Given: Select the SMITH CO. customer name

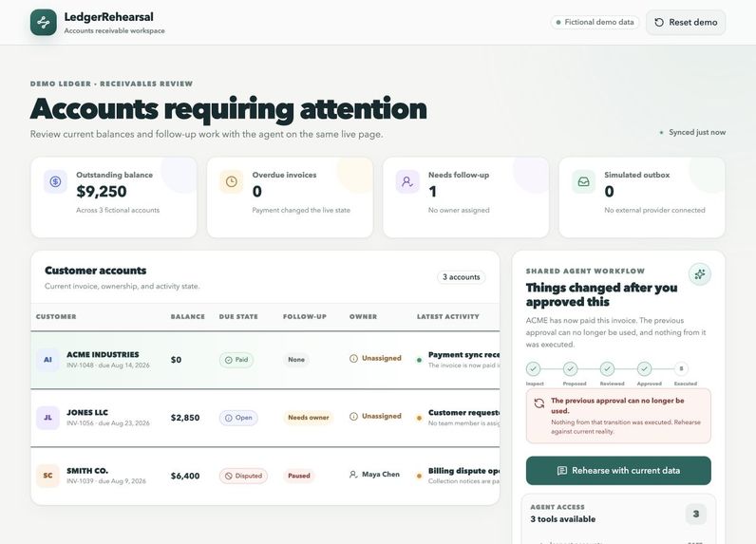Looking at the screenshot, I should click(x=87, y=471).
